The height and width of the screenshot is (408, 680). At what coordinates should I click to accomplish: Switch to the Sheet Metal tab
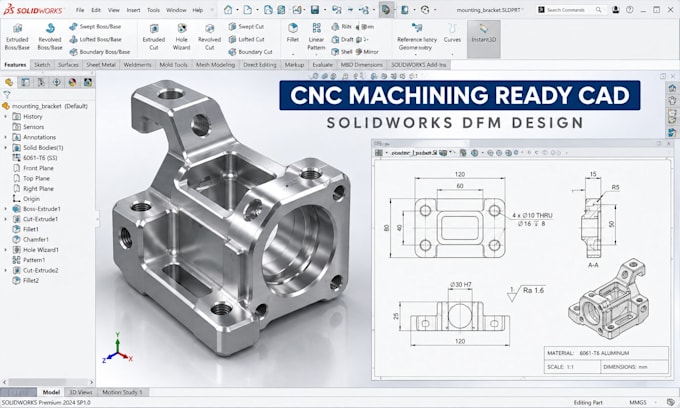[x=101, y=65]
